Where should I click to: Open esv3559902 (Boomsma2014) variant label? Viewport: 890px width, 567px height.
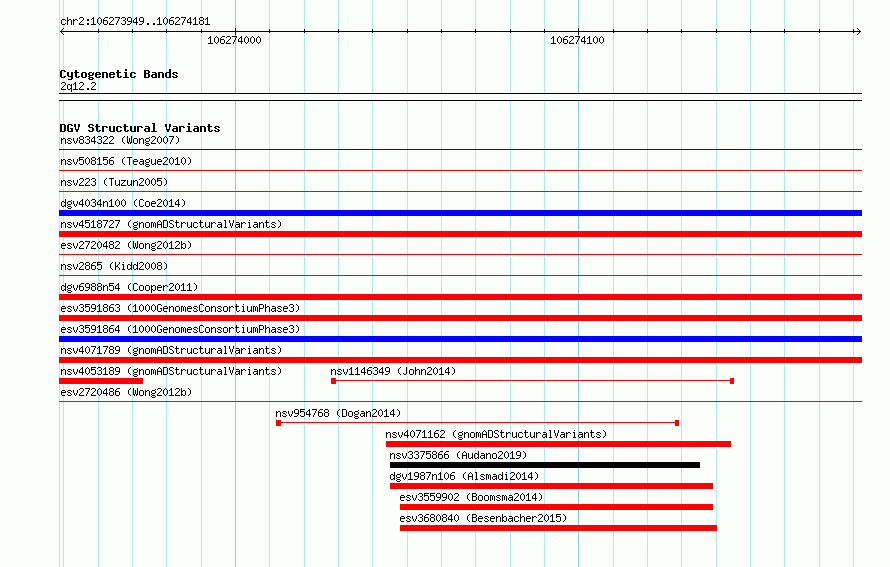(x=471, y=497)
